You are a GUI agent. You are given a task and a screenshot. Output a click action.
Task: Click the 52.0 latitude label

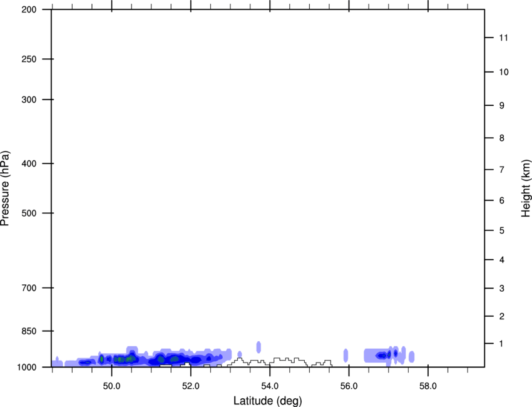click(191, 386)
